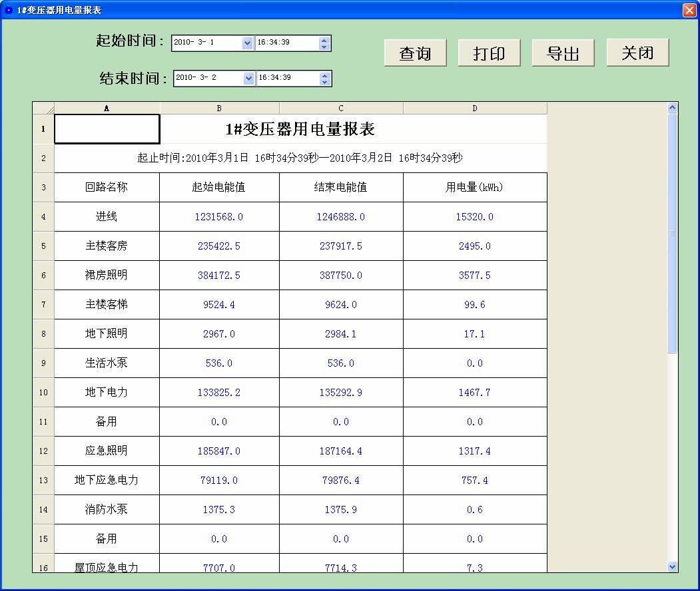Screen dimensions: 700x591
Task: Click the 导出 export button
Action: (563, 53)
